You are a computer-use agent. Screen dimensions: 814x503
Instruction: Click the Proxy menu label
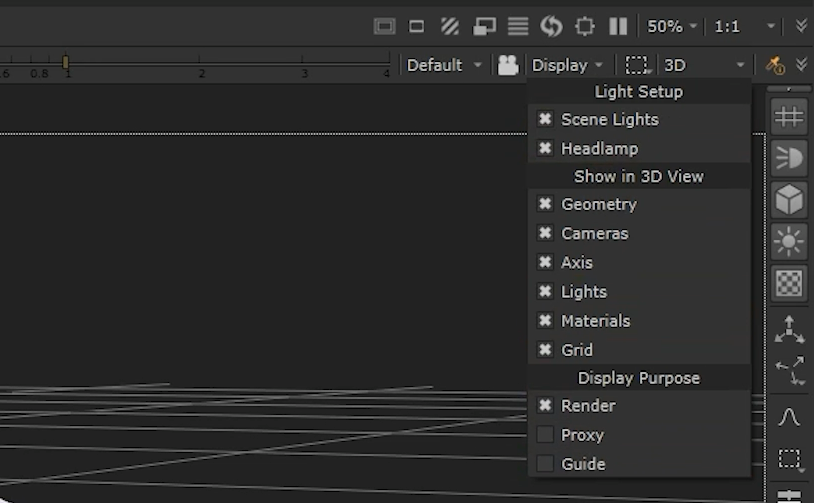[x=582, y=435]
